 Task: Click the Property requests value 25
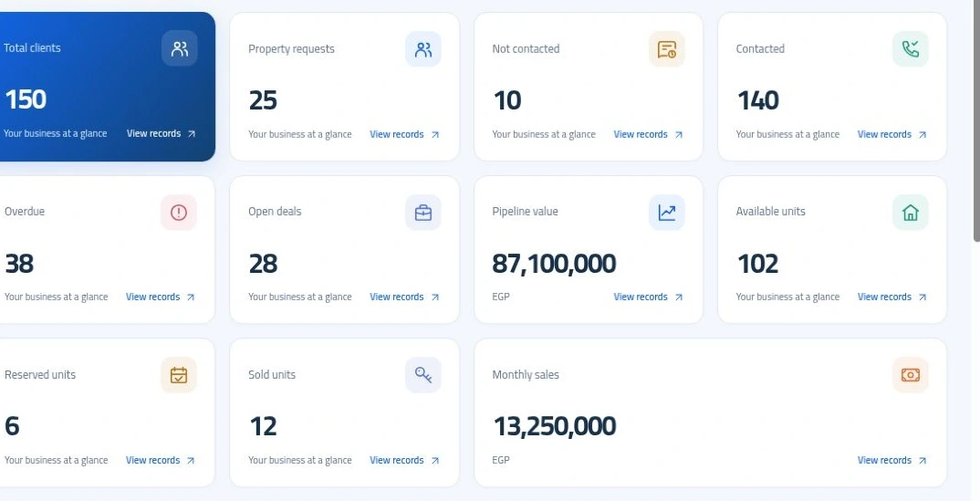(x=263, y=100)
